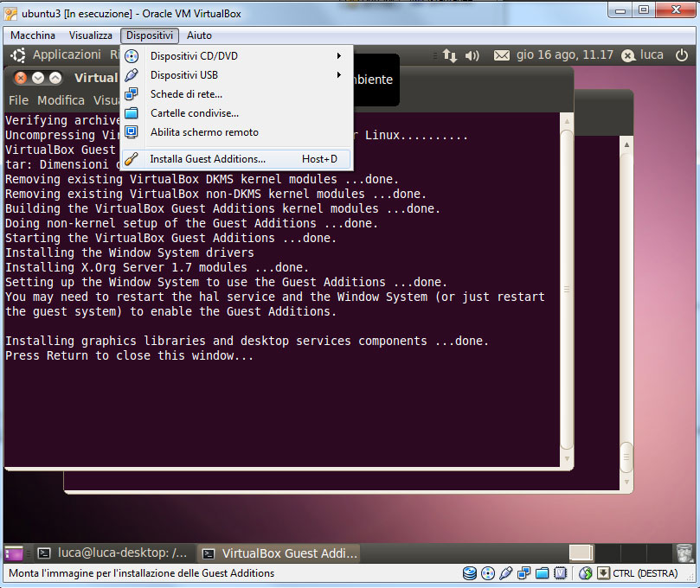Click the front terminal's vertical scrollbar
Viewport: 700px width, 588px height.
[567, 290]
